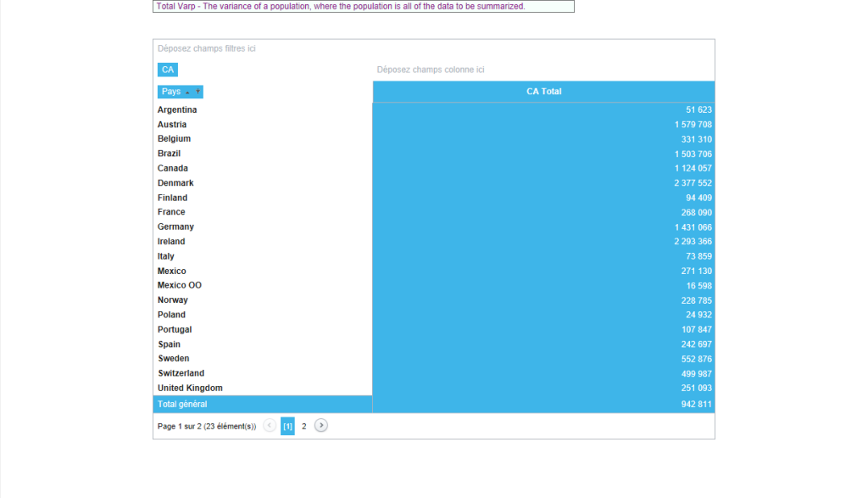
Task: Select the Canada row label
Action: (173, 168)
